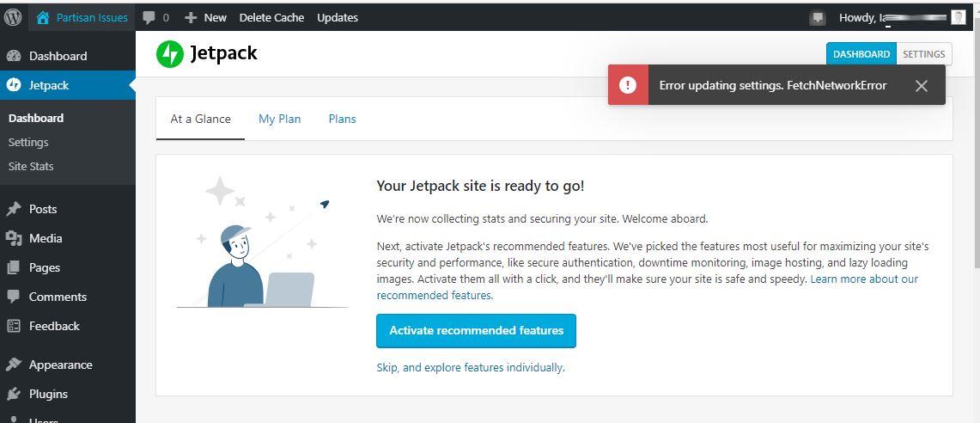This screenshot has width=980, height=423.
Task: Open Posts via the pushpin icon
Action: click(x=14, y=209)
